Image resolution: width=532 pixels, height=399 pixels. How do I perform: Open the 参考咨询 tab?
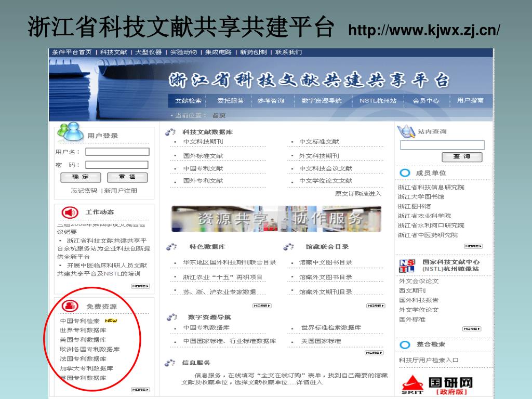pyautogui.click(x=270, y=101)
